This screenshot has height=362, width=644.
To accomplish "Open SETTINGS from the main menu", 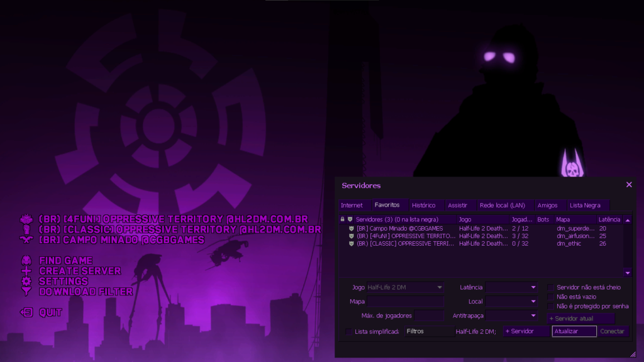I will tap(64, 281).
